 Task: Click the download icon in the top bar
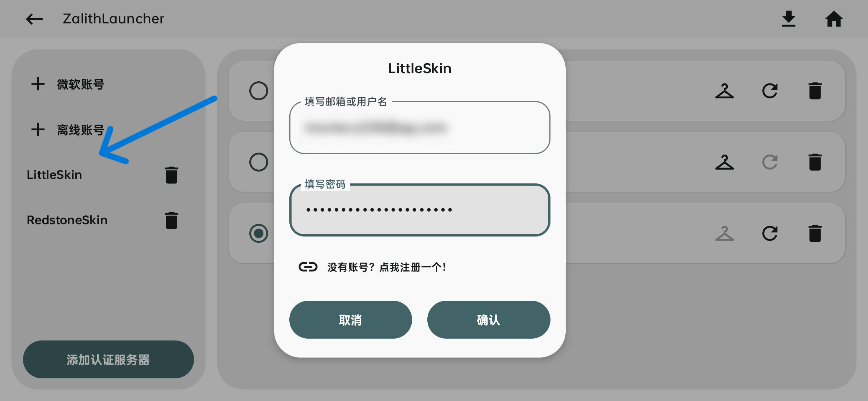[x=789, y=19]
